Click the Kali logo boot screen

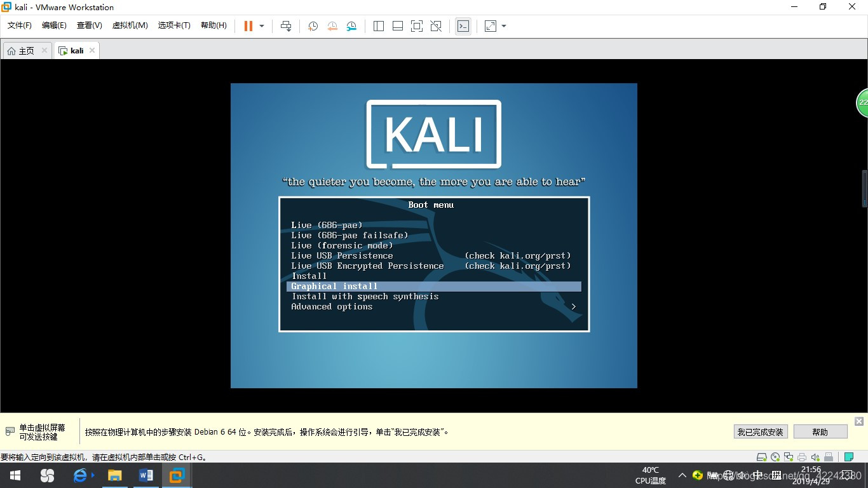coord(433,134)
